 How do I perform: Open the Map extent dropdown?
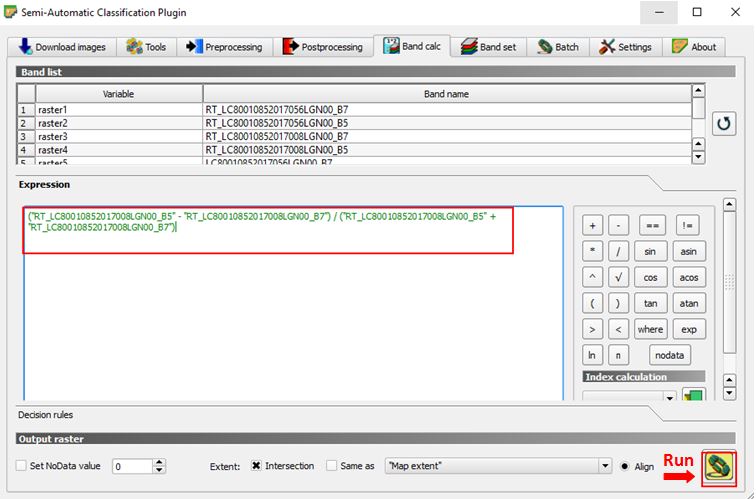coord(604,466)
